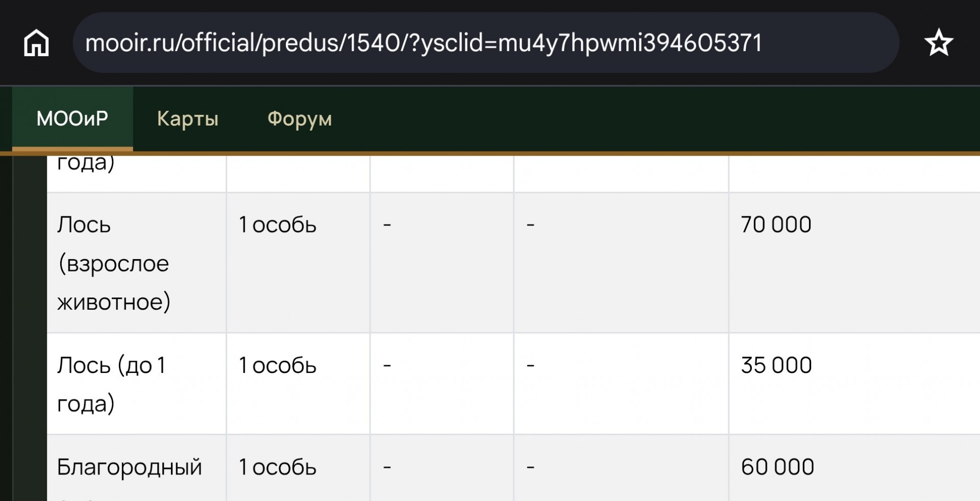Click the 70 000 price cell
Screen dimensions: 980x501
point(854,263)
